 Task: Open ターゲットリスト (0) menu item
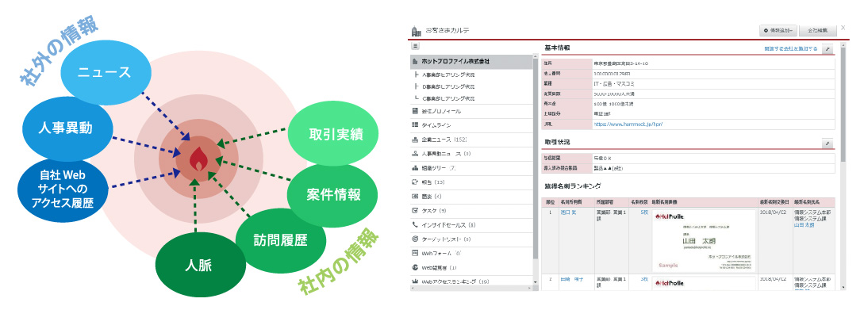coord(471,239)
